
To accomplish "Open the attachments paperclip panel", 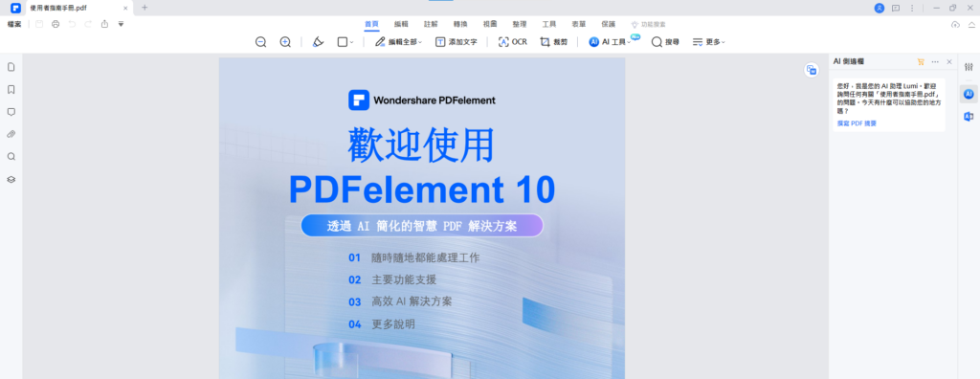I will pos(11,134).
